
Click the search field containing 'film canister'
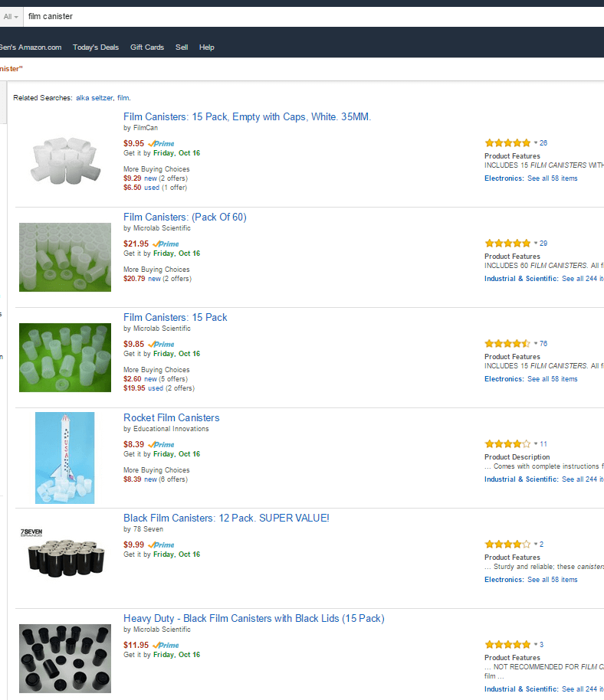point(307,16)
